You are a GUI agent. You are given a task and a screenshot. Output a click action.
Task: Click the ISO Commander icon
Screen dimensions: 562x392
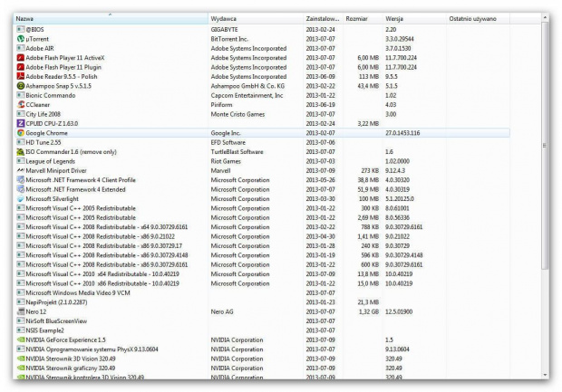click(21, 152)
